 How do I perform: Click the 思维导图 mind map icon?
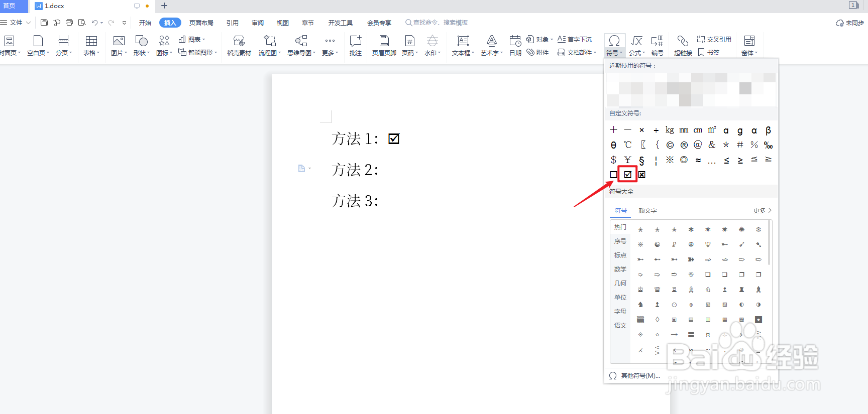pyautogui.click(x=301, y=41)
